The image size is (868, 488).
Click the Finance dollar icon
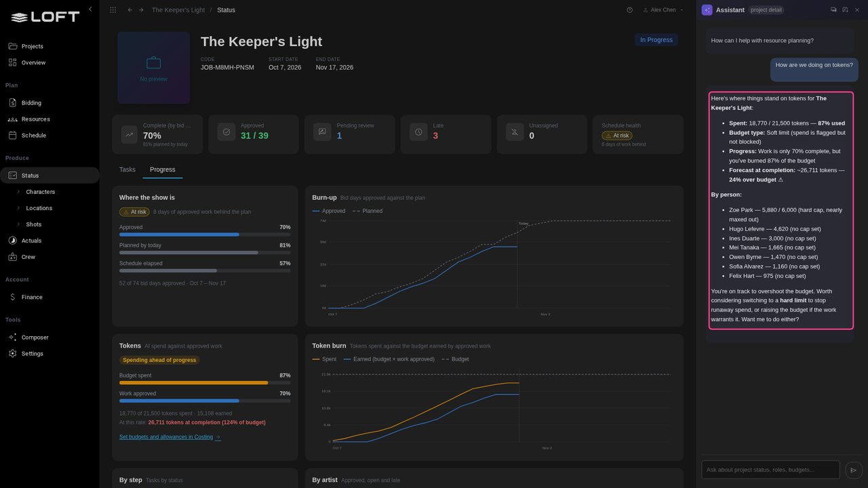(x=12, y=297)
